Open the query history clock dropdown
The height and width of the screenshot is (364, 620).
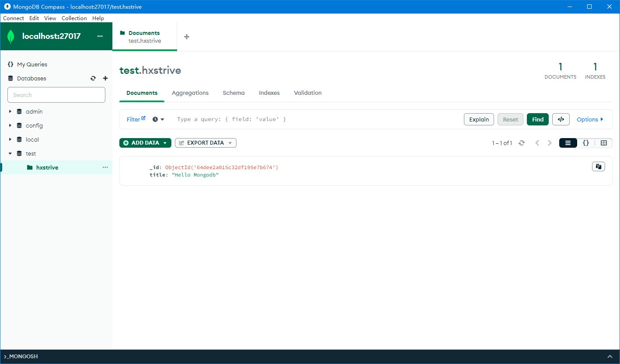[x=158, y=119]
